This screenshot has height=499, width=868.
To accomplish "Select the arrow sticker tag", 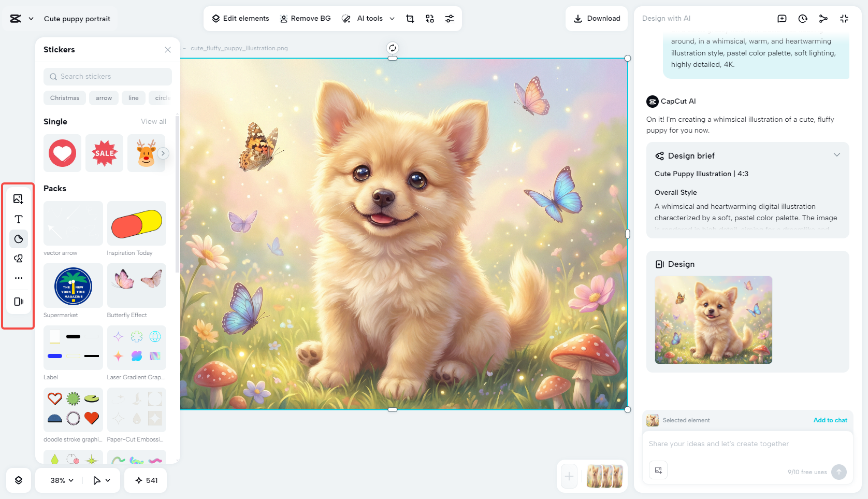I will tap(104, 98).
